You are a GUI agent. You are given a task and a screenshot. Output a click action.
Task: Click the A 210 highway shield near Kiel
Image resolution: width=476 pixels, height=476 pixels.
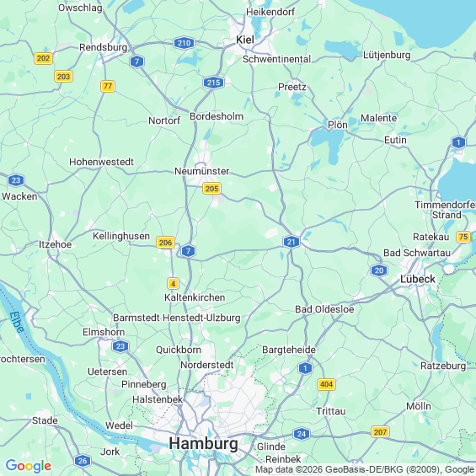pos(184,43)
